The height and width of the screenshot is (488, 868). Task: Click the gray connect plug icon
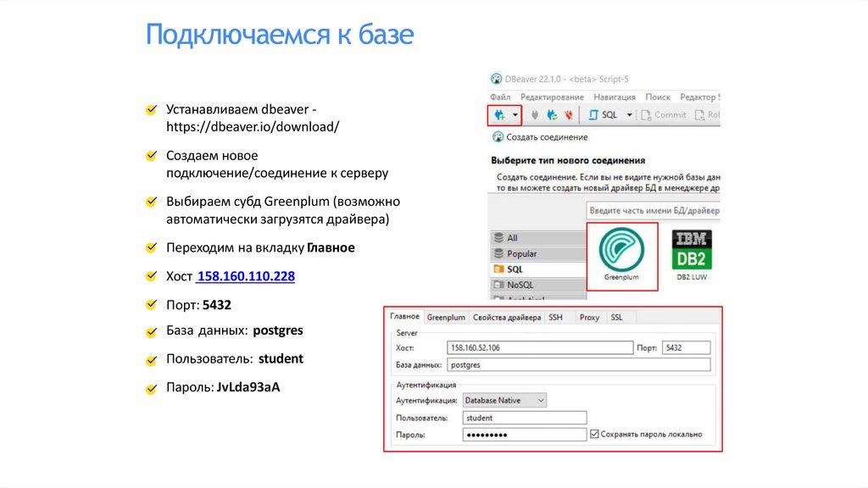[535, 114]
